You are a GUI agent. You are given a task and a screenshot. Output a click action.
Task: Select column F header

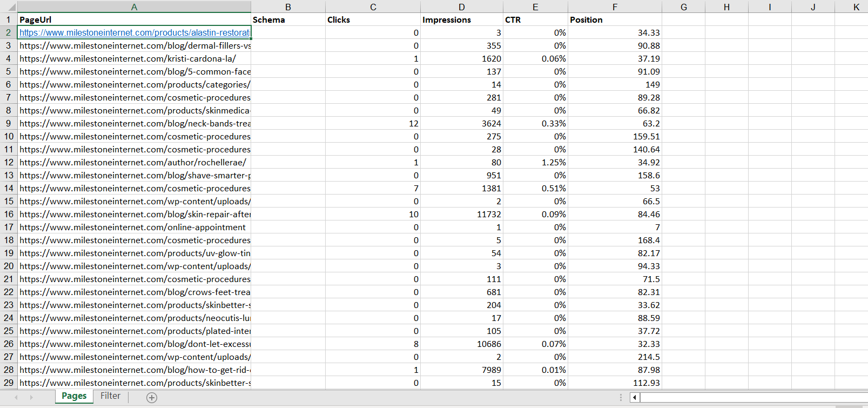pyautogui.click(x=615, y=6)
